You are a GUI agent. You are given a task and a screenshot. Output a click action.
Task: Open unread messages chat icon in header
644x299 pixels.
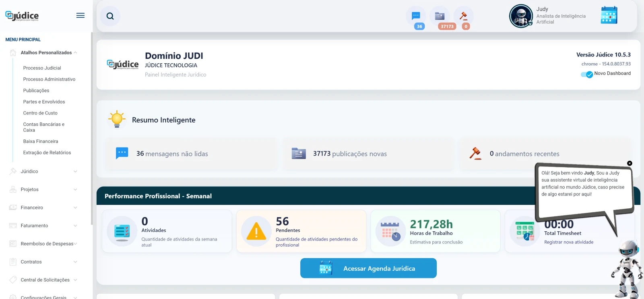(x=416, y=16)
